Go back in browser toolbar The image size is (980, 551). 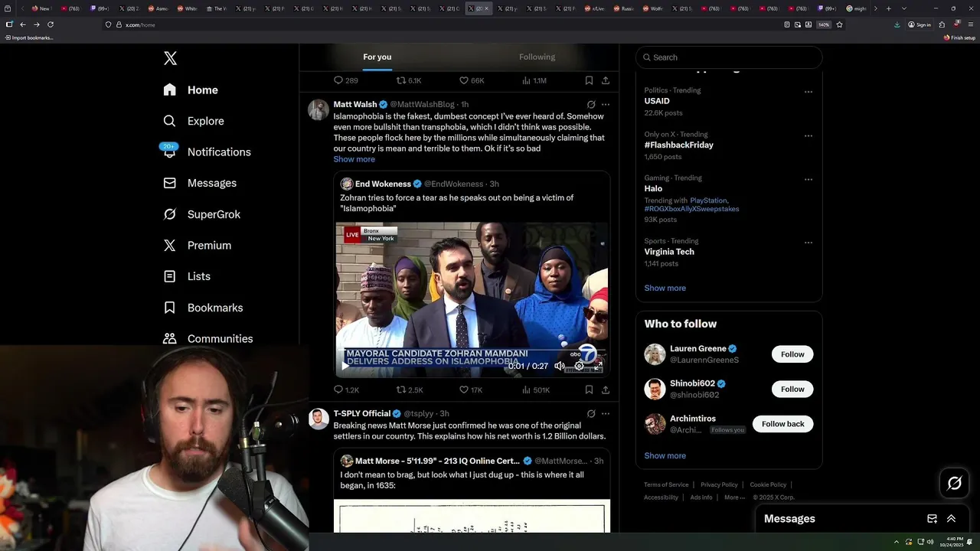point(23,24)
